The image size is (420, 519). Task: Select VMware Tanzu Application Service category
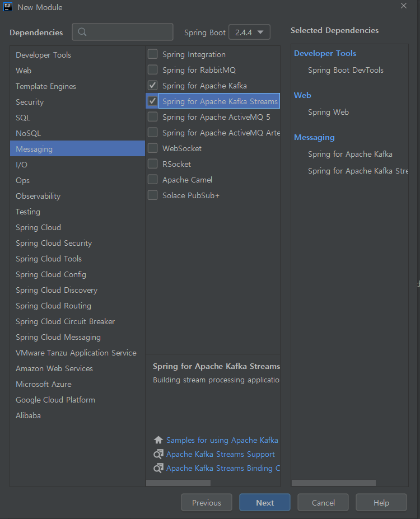77,353
